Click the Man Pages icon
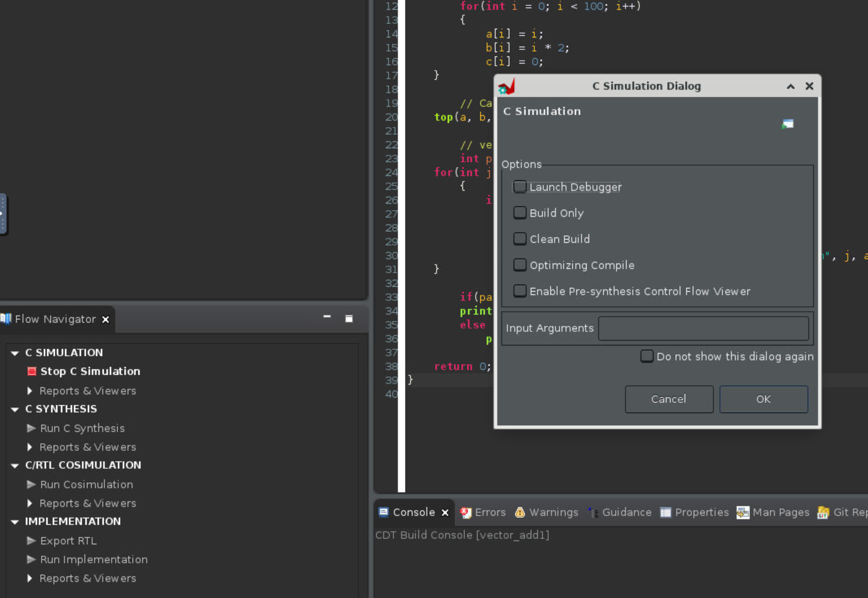 click(743, 512)
